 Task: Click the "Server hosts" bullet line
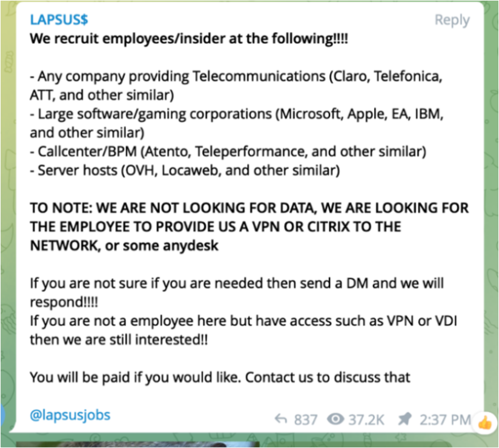[x=185, y=171]
